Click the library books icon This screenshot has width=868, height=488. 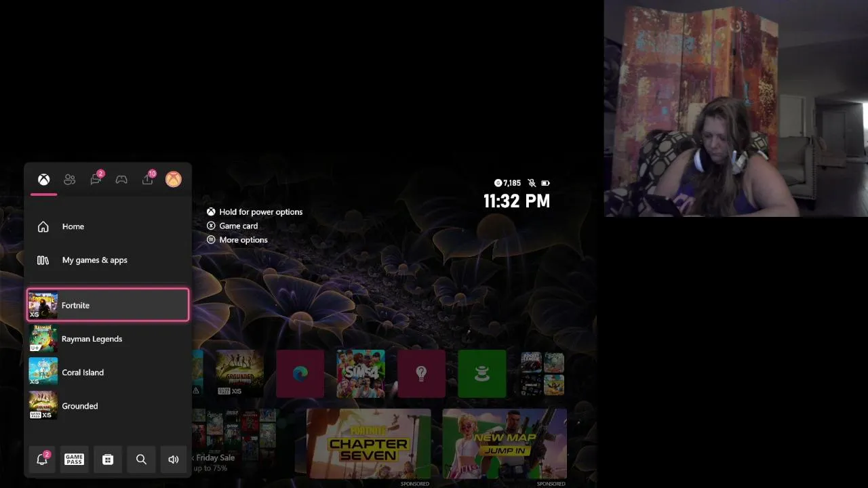[x=43, y=260]
